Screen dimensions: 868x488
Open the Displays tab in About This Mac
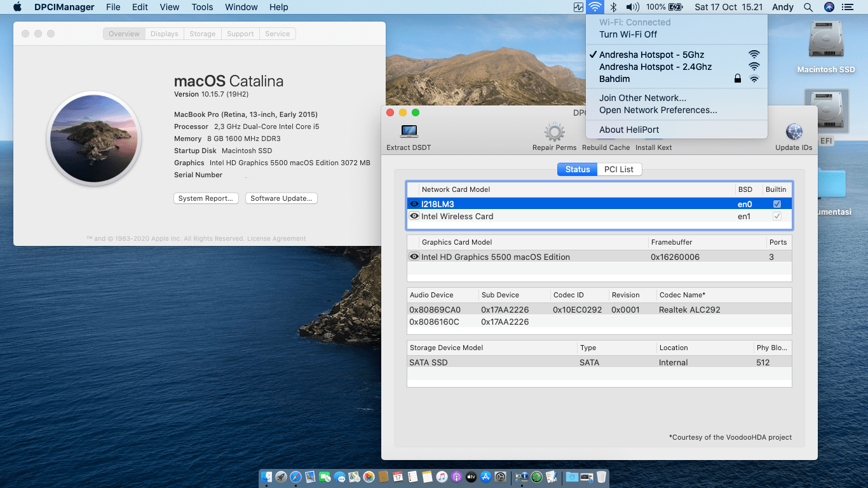coord(164,34)
